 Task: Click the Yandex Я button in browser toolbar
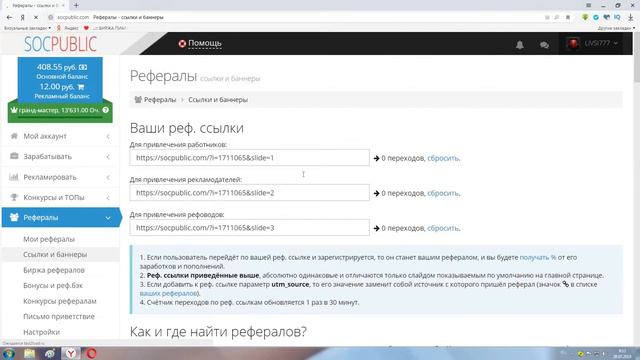pos(22,18)
